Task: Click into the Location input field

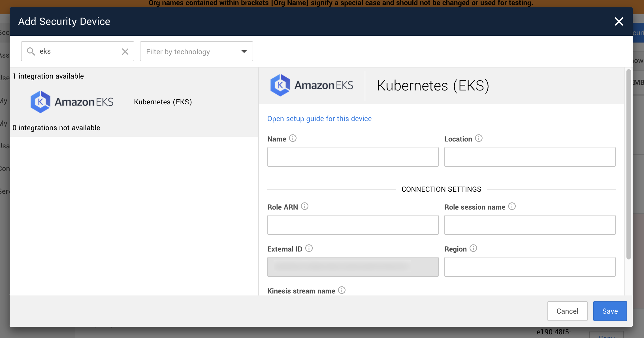Action: tap(530, 157)
